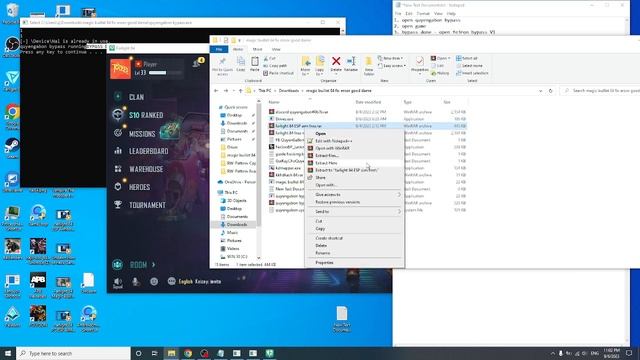Open the address bar history dropdown
The image size is (640, 360).
[540, 91]
